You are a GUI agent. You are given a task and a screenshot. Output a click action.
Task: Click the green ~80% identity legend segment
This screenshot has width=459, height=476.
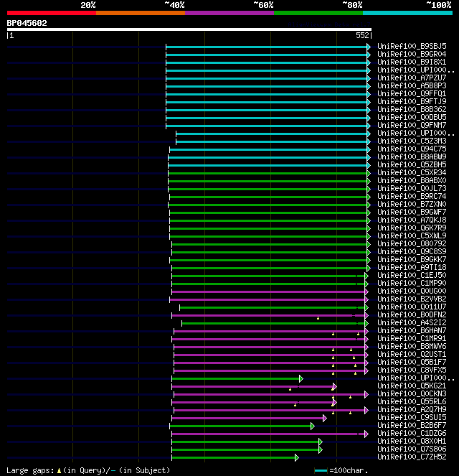pyautogui.click(x=318, y=13)
